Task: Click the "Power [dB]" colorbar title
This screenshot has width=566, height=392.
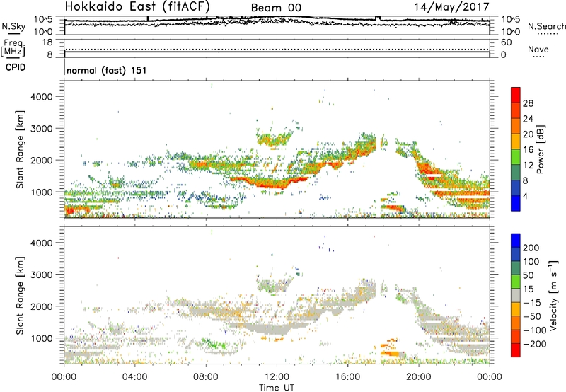Action: click(x=541, y=149)
